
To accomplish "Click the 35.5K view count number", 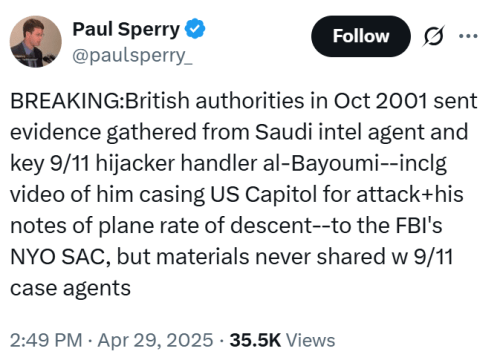I will [x=255, y=340].
